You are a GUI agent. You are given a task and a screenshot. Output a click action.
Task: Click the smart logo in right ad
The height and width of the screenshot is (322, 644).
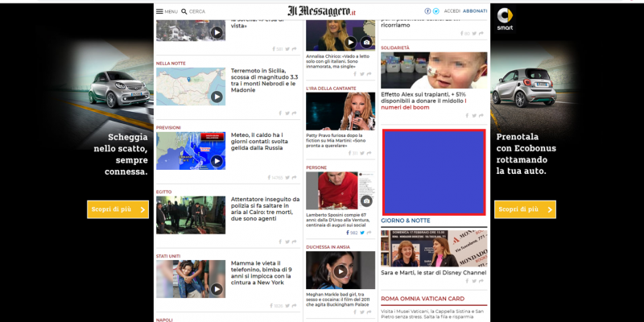pyautogui.click(x=505, y=19)
